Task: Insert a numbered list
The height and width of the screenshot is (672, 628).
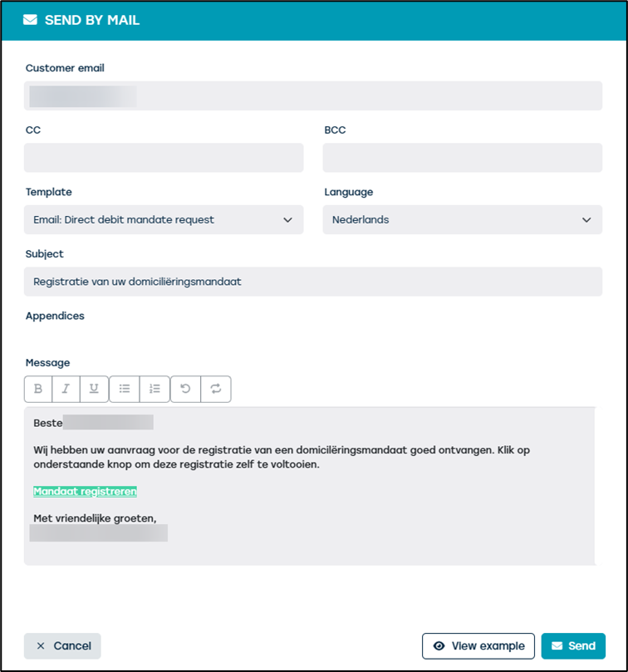Action: point(155,389)
